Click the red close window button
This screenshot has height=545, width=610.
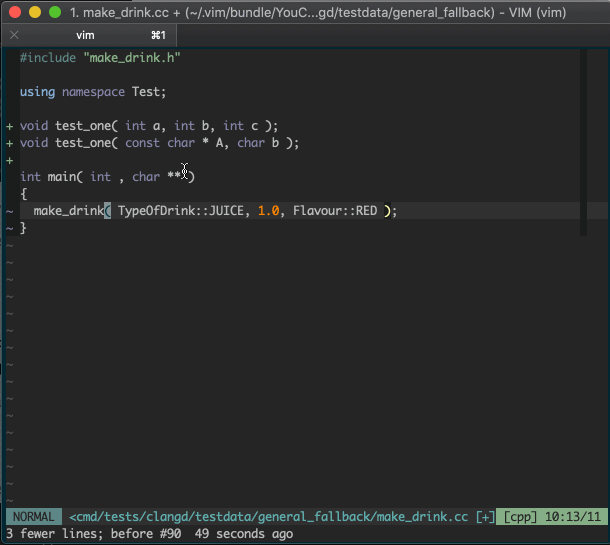click(15, 12)
